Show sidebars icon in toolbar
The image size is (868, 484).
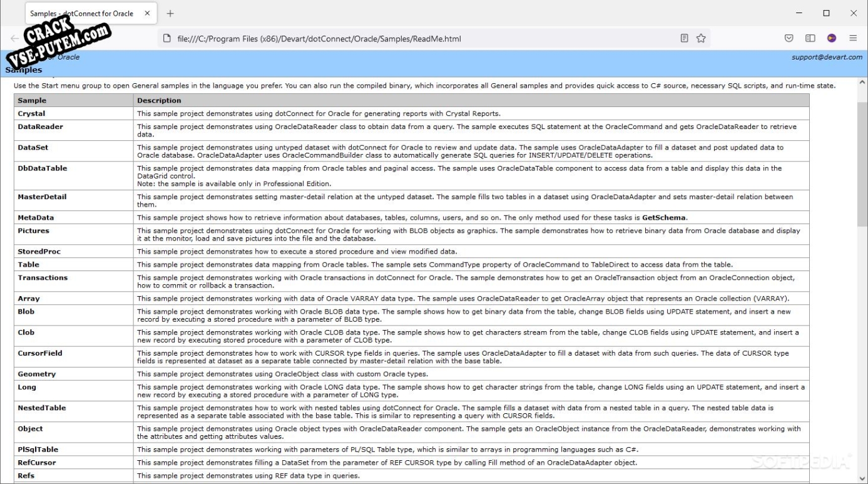(810, 38)
